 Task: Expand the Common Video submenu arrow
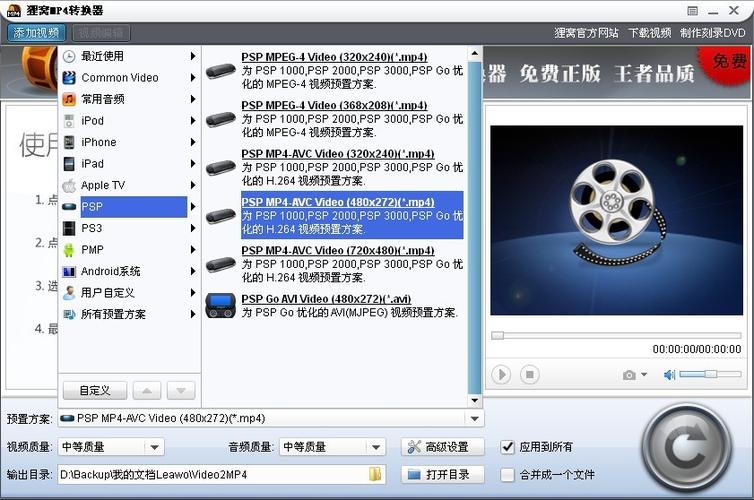[x=193, y=78]
